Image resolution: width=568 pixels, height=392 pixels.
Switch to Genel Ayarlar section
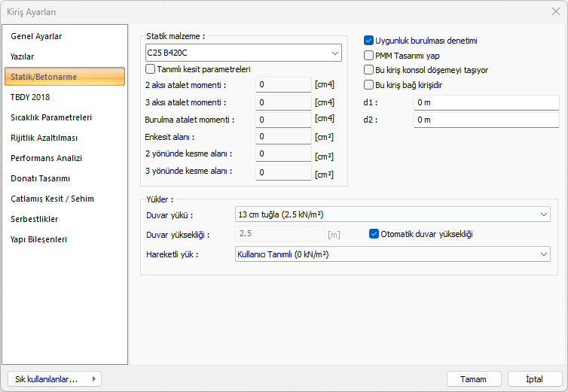point(36,36)
